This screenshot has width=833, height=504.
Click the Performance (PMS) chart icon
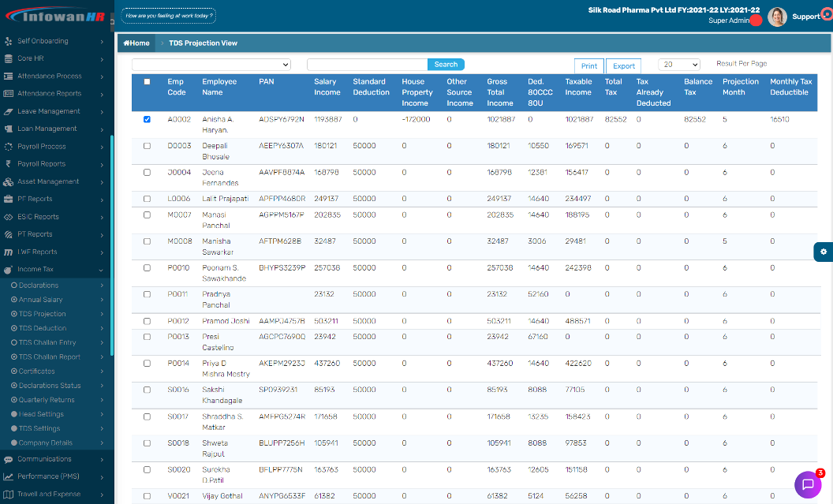(x=9, y=476)
